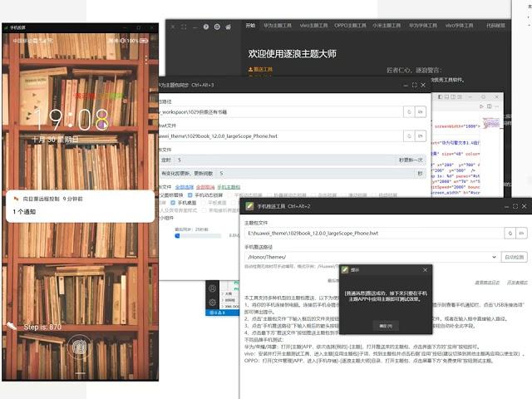The width and height of the screenshot is (532, 399).
Task: Click refresh icon next to hwt file path
Action: (407, 135)
